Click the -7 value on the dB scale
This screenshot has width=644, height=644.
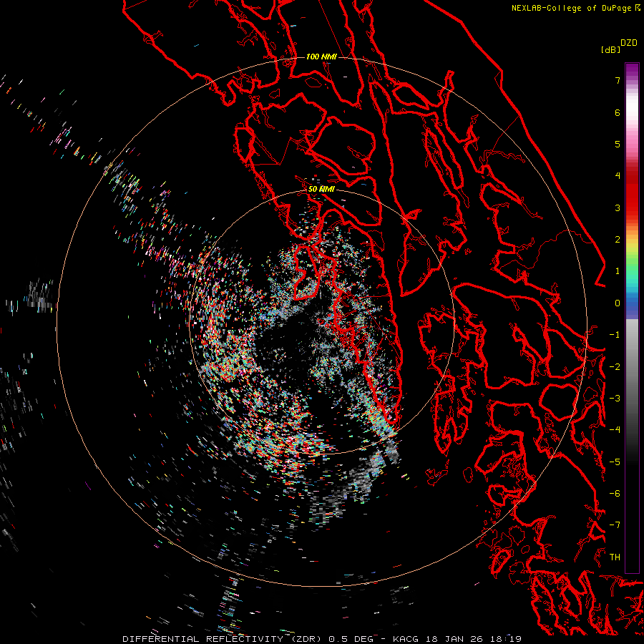pyautogui.click(x=615, y=525)
